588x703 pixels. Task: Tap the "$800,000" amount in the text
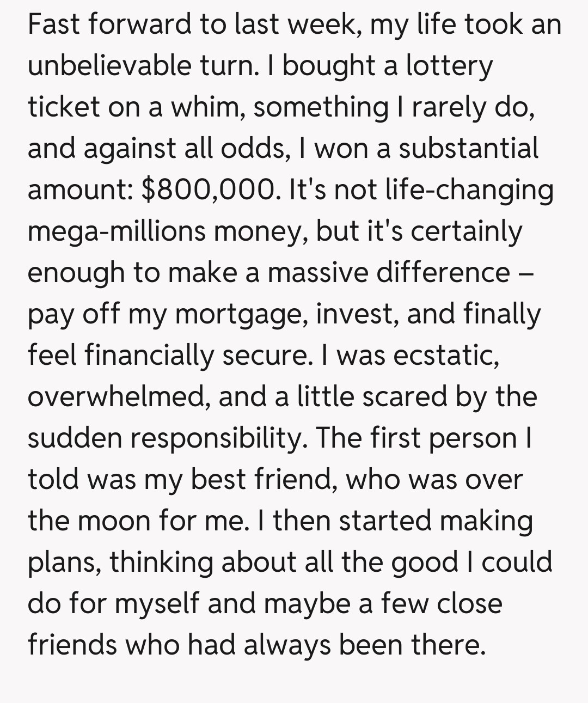pyautogui.click(x=207, y=189)
